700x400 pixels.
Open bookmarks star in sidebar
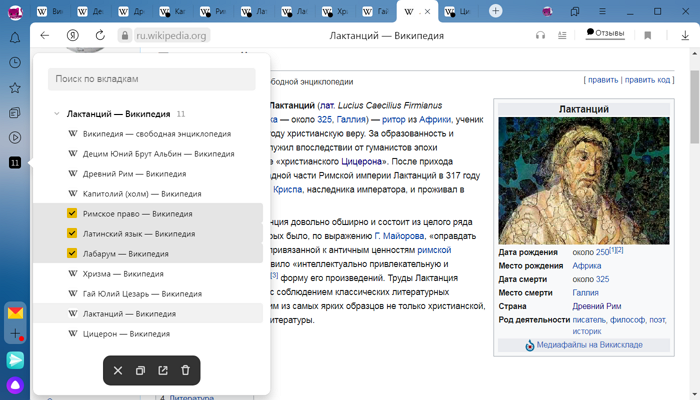[x=15, y=88]
